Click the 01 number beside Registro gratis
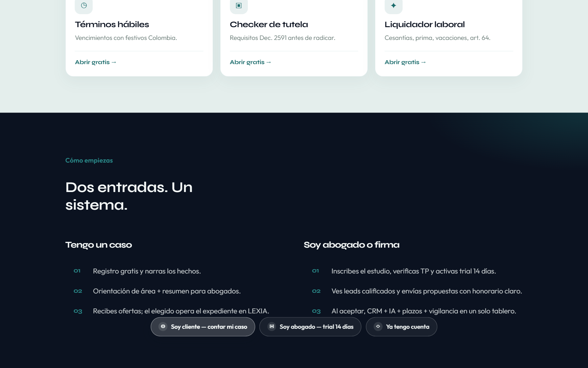This screenshot has width=588, height=368. [77, 271]
